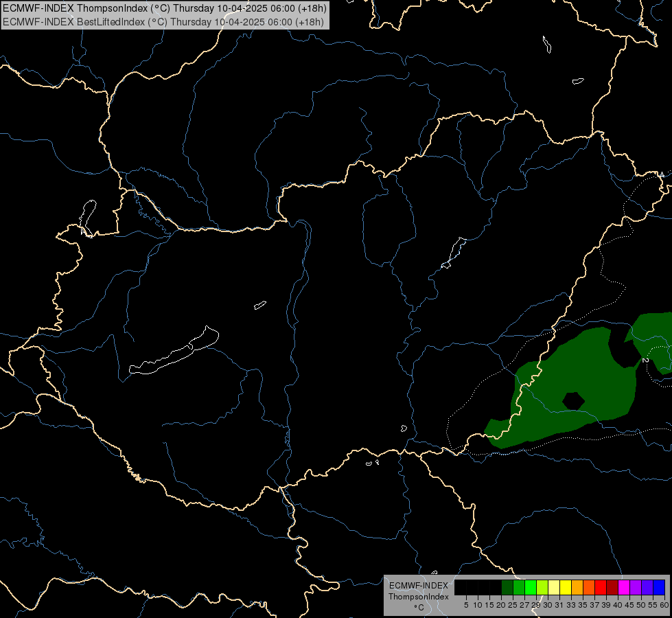Select the pale yellow 30–31 legend swatch
This screenshot has height=618, width=672.
click(554, 587)
